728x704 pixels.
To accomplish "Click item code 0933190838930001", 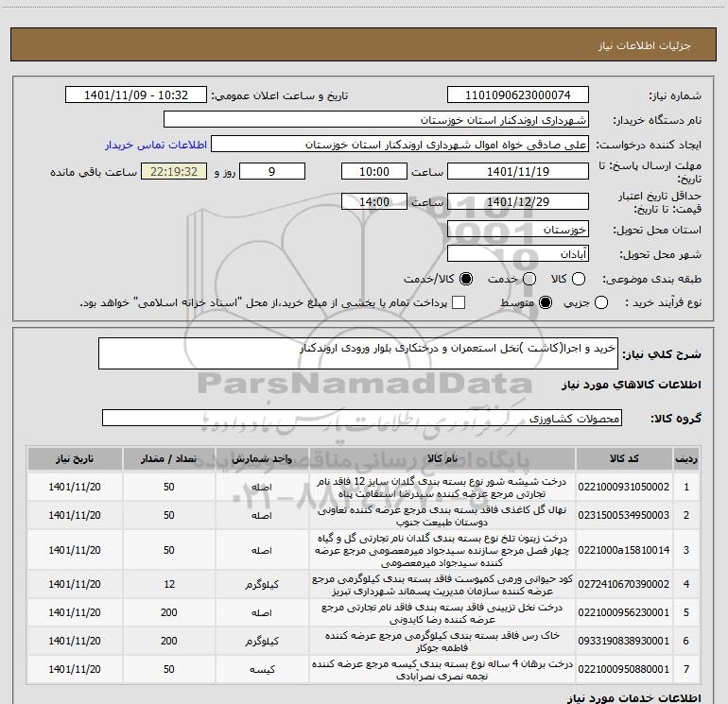I will (x=624, y=641).
